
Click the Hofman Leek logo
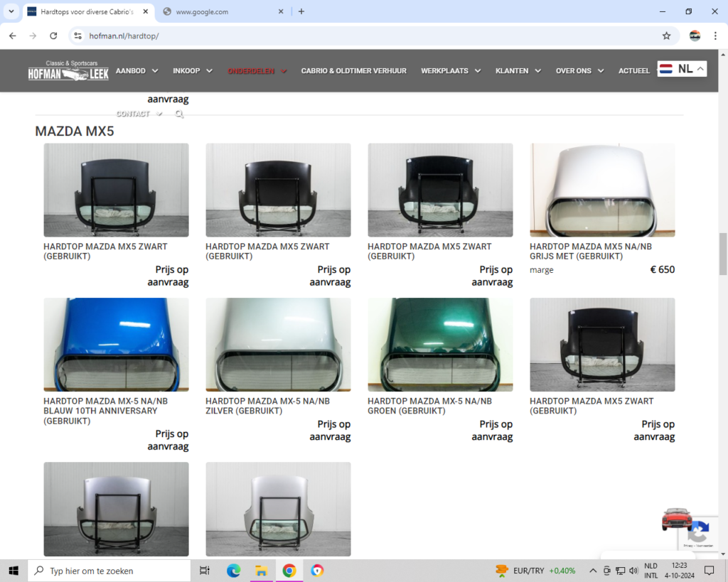(x=68, y=70)
